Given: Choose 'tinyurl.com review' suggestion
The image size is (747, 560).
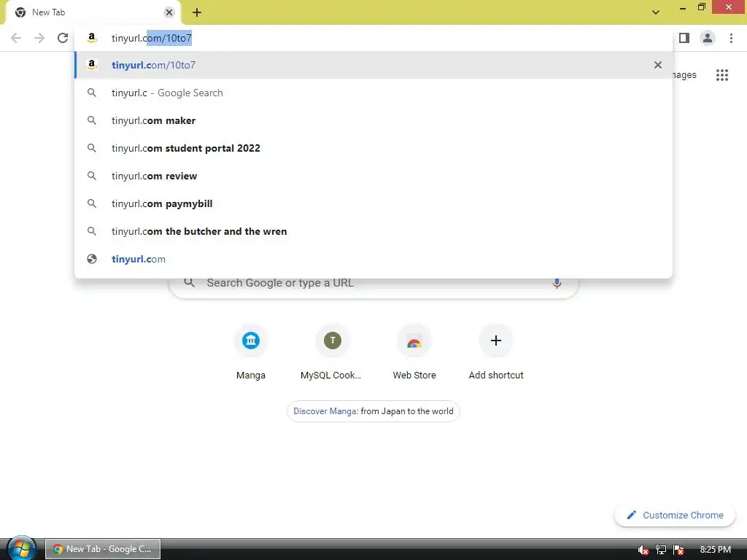Looking at the screenshot, I should 373,176.
